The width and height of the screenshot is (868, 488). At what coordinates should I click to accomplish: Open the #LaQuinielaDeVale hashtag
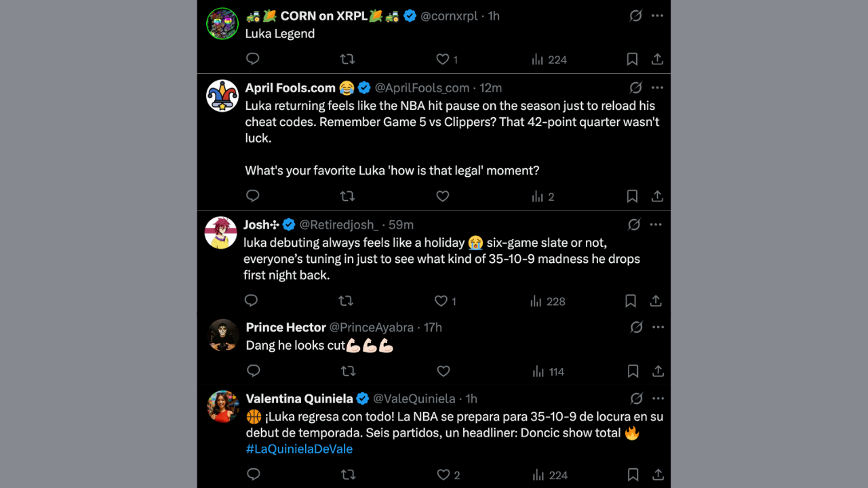[299, 449]
